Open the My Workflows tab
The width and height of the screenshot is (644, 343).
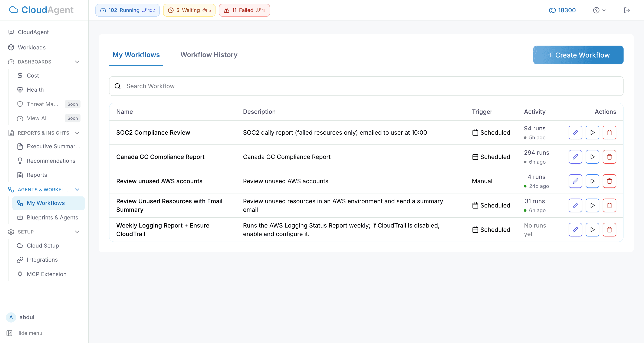click(x=136, y=55)
